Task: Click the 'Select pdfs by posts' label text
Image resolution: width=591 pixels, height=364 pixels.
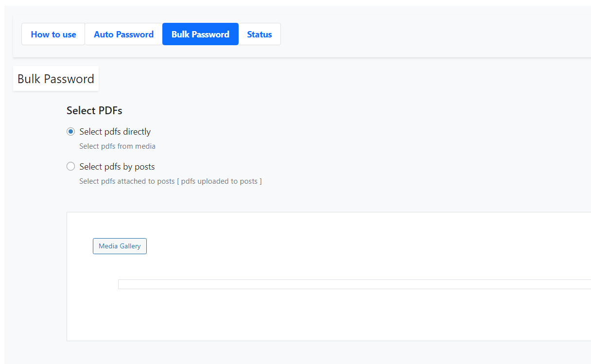Action: [117, 166]
